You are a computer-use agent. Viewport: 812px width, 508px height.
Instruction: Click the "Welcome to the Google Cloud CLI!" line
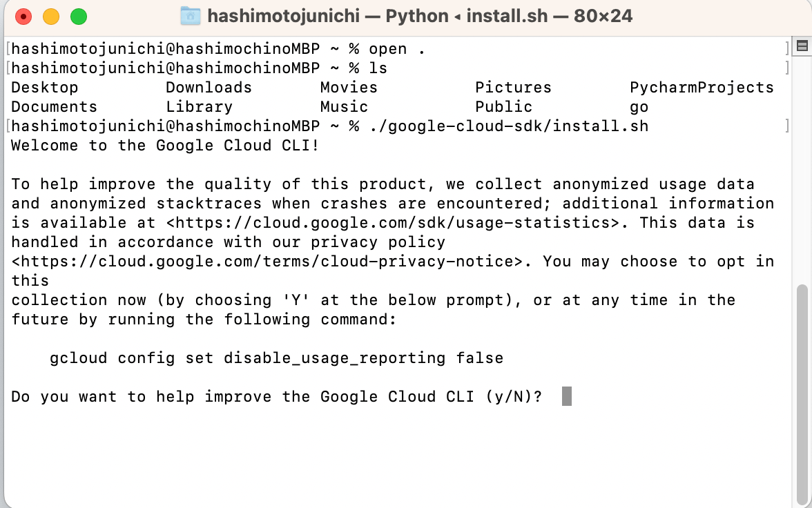[166, 146]
